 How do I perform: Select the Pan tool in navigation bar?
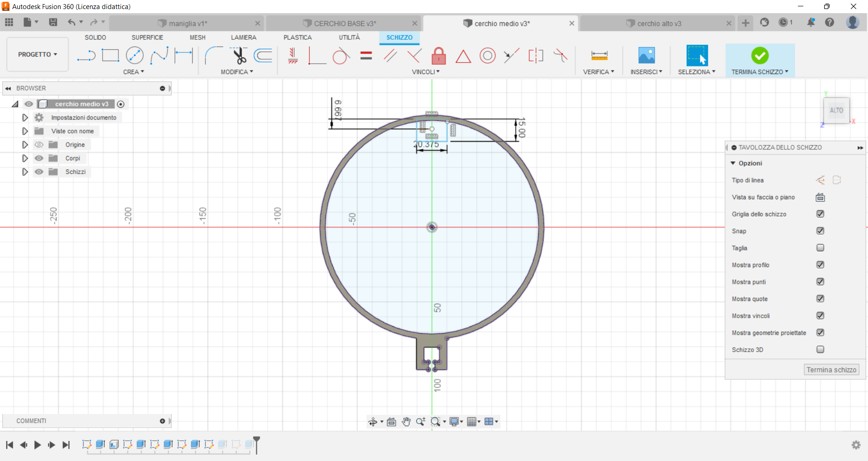tap(406, 421)
